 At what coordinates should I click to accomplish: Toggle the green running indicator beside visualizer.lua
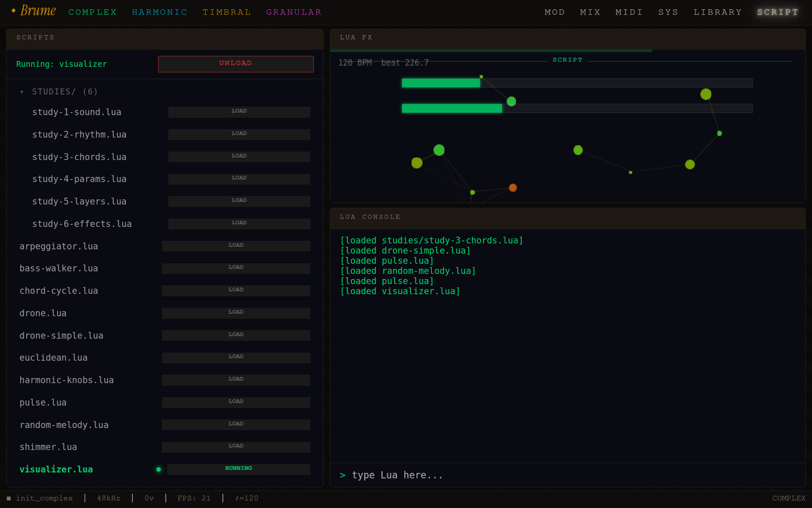(x=159, y=469)
